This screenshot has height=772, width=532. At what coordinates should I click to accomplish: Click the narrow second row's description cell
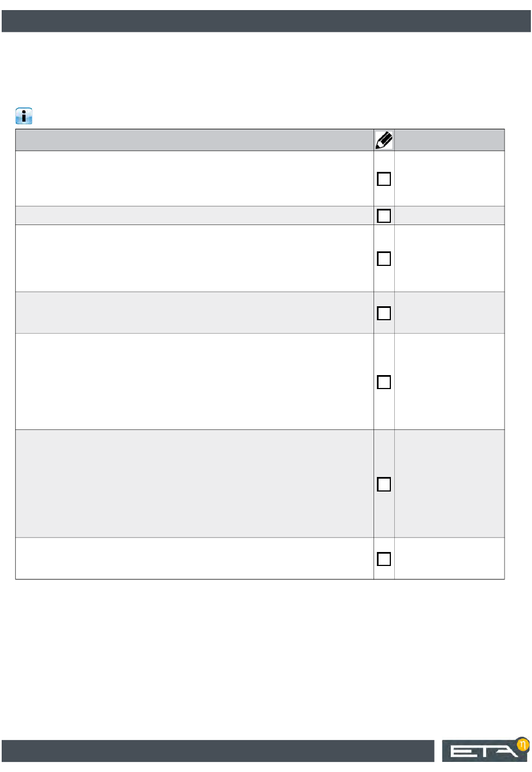tap(194, 216)
